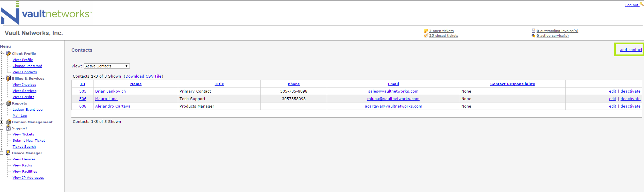Image resolution: width=644 pixels, height=192 pixels.
Task: Edit Mauro Luna contact
Action: click(612, 99)
